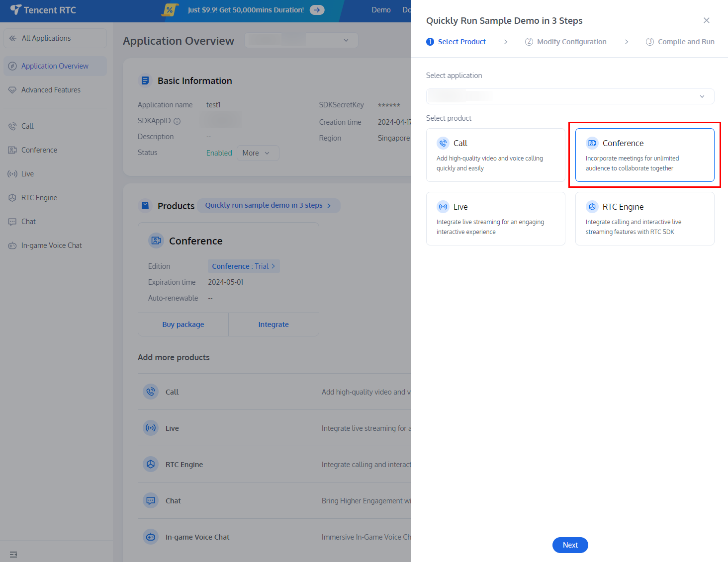Screen dimensions: 728x562
Task: Open the Select application dropdown
Action: click(x=570, y=96)
